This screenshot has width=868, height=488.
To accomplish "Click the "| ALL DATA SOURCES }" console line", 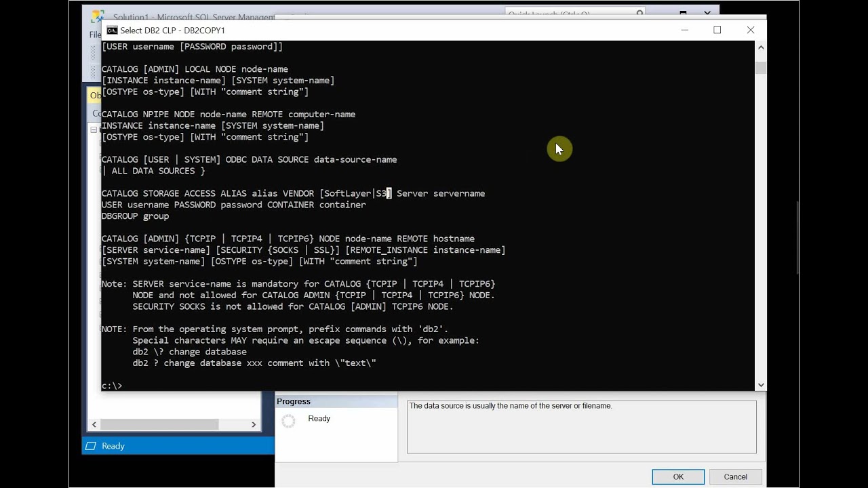I will [x=153, y=171].
